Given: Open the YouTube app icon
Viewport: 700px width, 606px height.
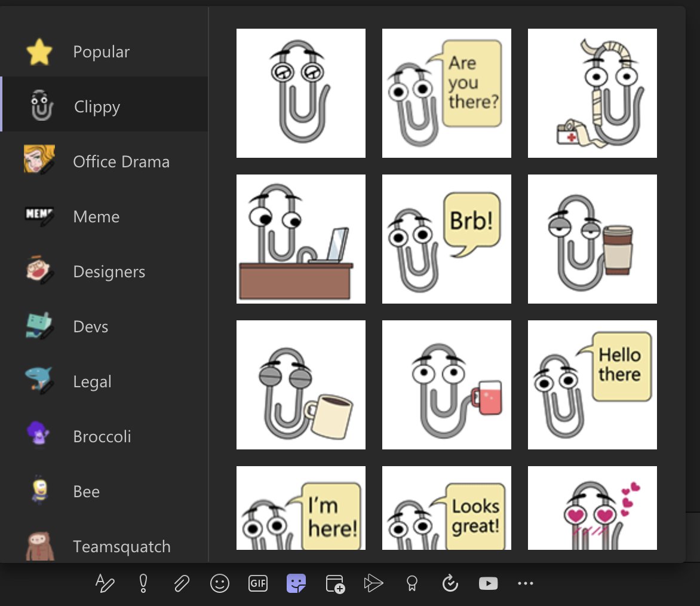Looking at the screenshot, I should [489, 583].
